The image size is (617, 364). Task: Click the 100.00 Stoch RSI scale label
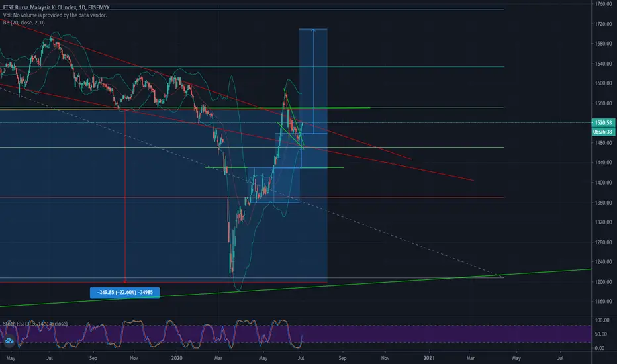pyautogui.click(x=602, y=320)
